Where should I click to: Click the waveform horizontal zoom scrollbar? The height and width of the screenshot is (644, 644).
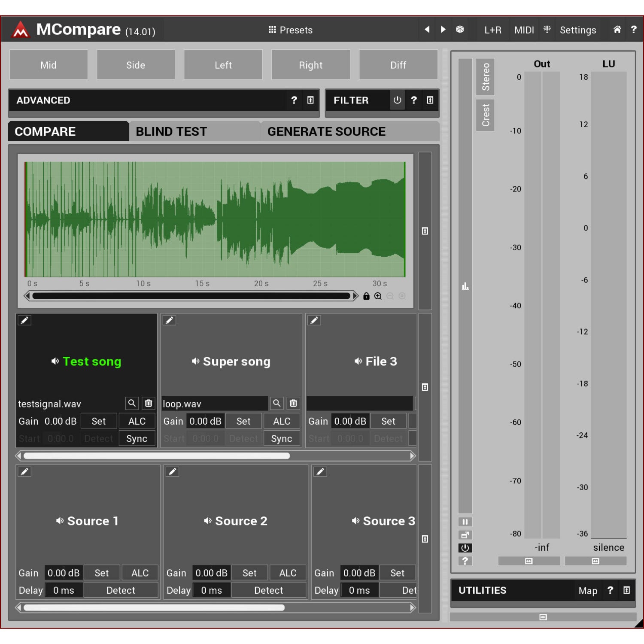tap(191, 296)
